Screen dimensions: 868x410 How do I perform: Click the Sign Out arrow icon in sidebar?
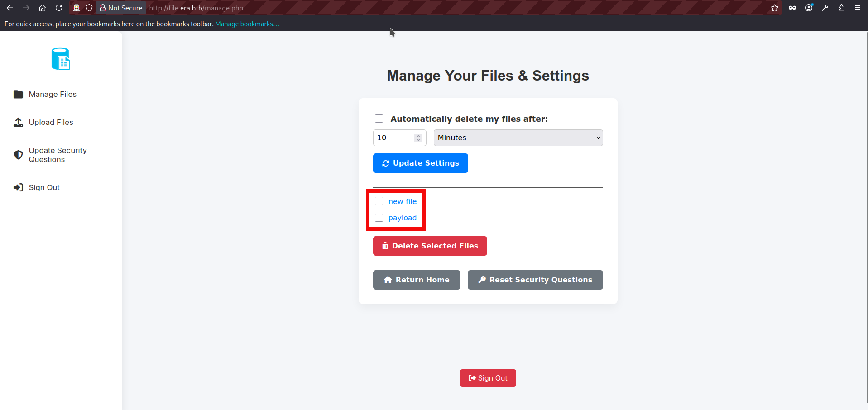pyautogui.click(x=18, y=187)
